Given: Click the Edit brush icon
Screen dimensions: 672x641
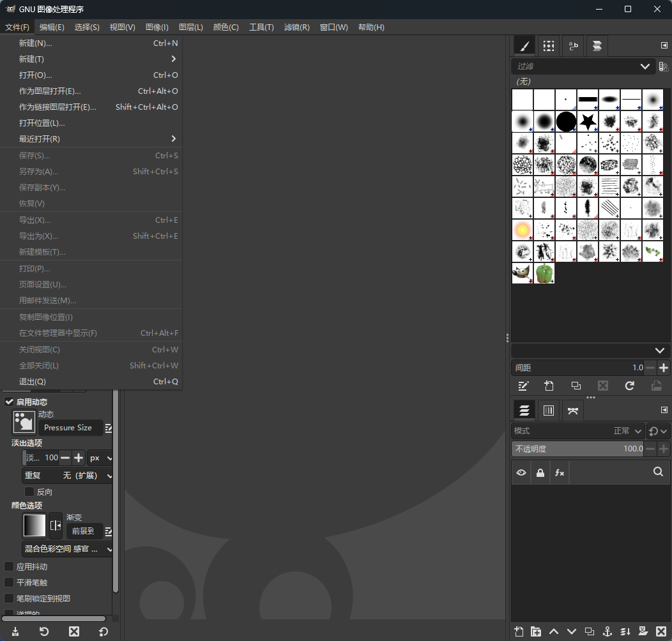Looking at the screenshot, I should 523,386.
